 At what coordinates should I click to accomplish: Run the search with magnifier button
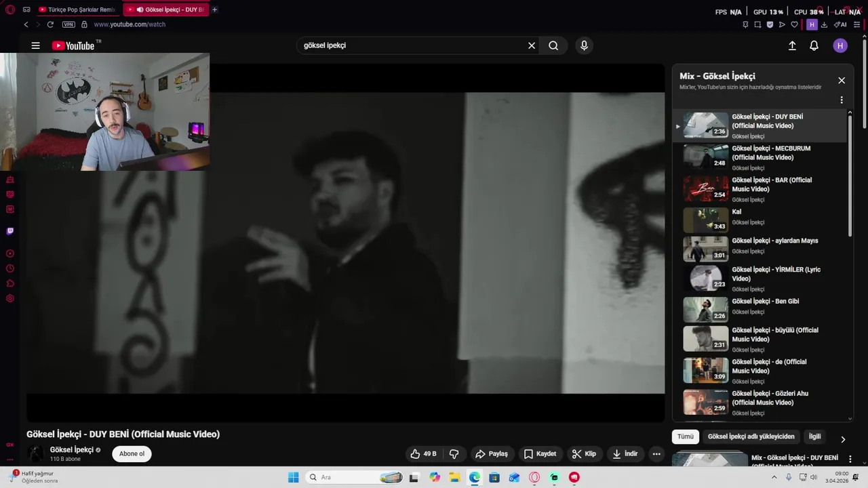pyautogui.click(x=553, y=45)
